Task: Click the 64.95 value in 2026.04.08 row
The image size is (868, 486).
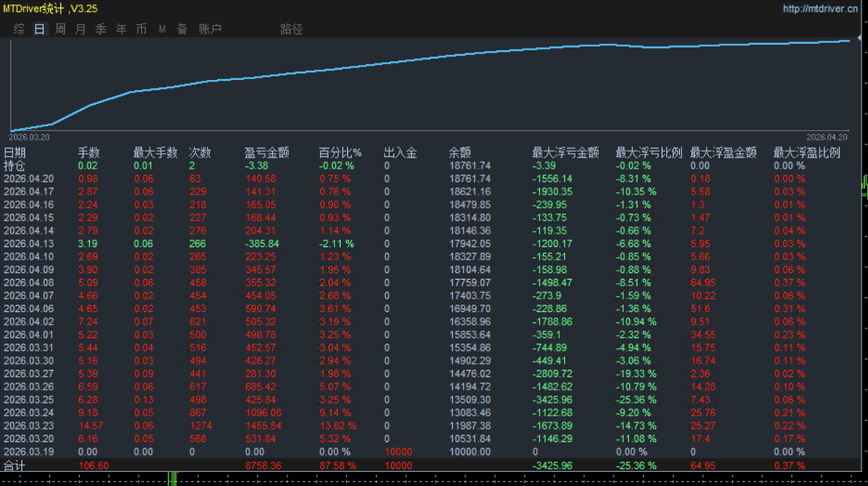Action: (x=703, y=283)
